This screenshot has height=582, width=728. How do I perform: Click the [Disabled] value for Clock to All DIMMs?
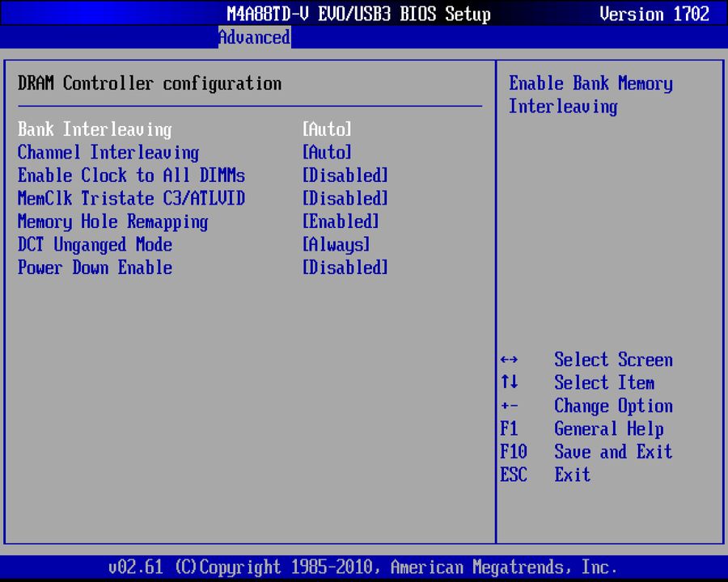pyautogui.click(x=345, y=175)
